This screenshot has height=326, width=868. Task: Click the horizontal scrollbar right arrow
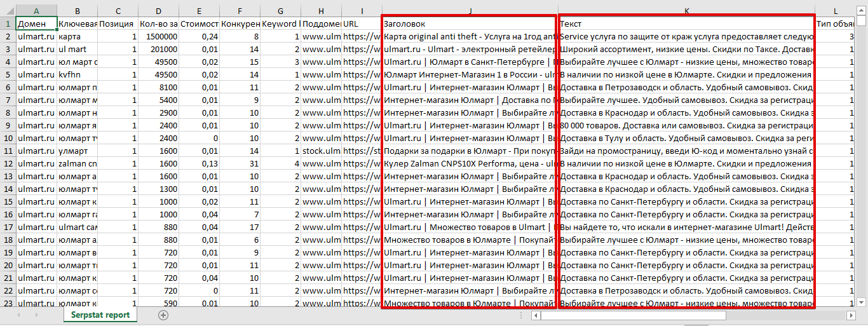click(x=851, y=316)
